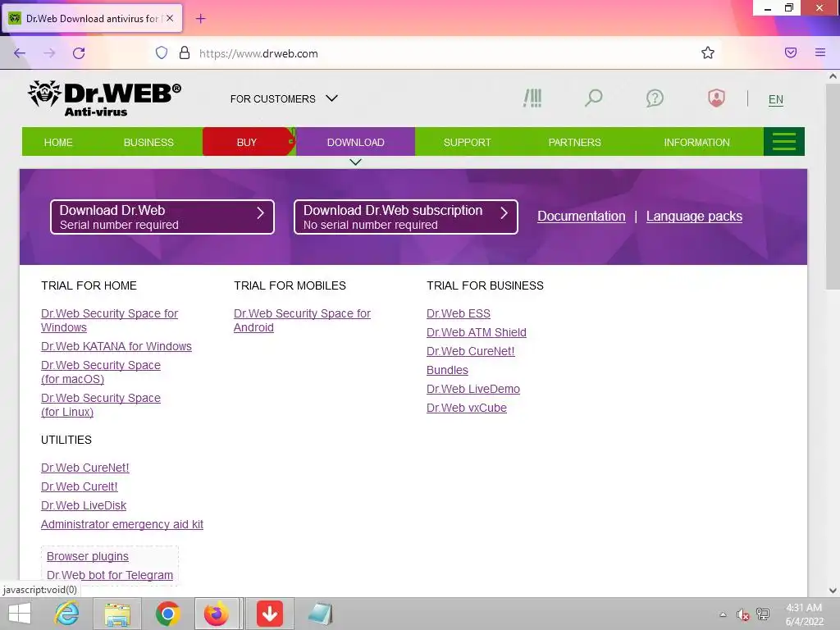Viewport: 840px width, 630px height.
Task: Go back with the browser back arrow
Action: pos(20,53)
